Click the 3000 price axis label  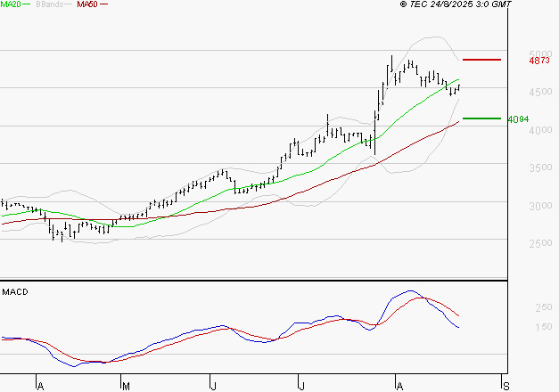pos(541,206)
